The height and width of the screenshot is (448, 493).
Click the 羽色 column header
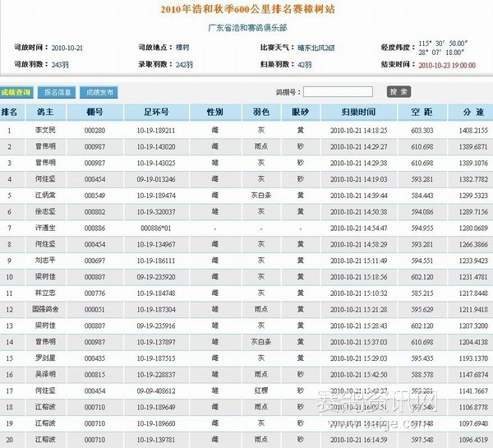[x=261, y=112]
